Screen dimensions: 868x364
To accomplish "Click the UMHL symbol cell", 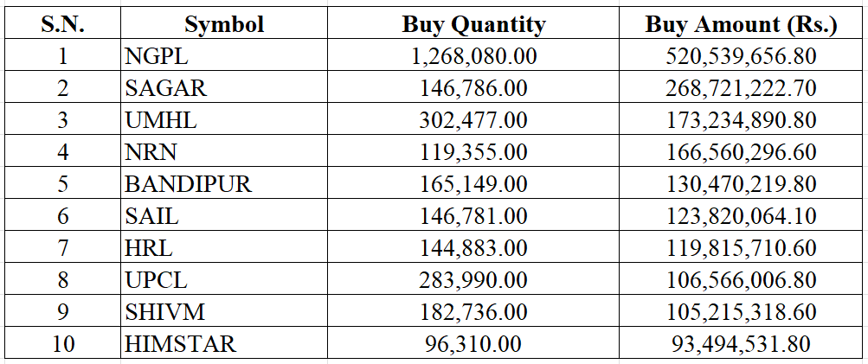I will 161,121.
